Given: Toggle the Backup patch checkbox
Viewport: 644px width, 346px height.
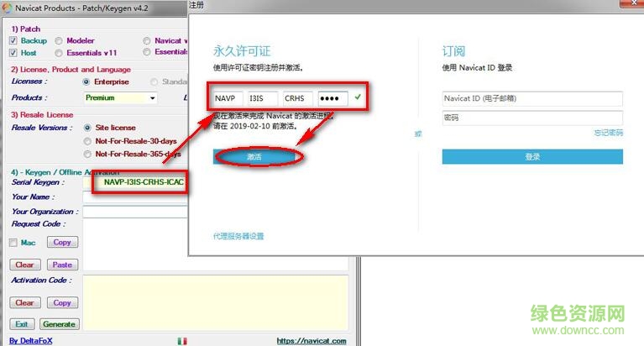Looking at the screenshot, I should click(13, 40).
